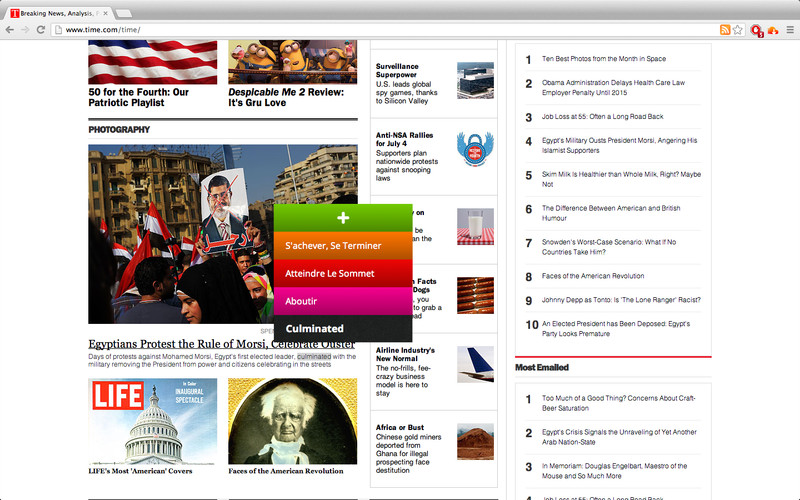Open 'Despicable Me 2 Review: It's Gru Love'
This screenshot has width=800, height=500.
click(x=286, y=97)
